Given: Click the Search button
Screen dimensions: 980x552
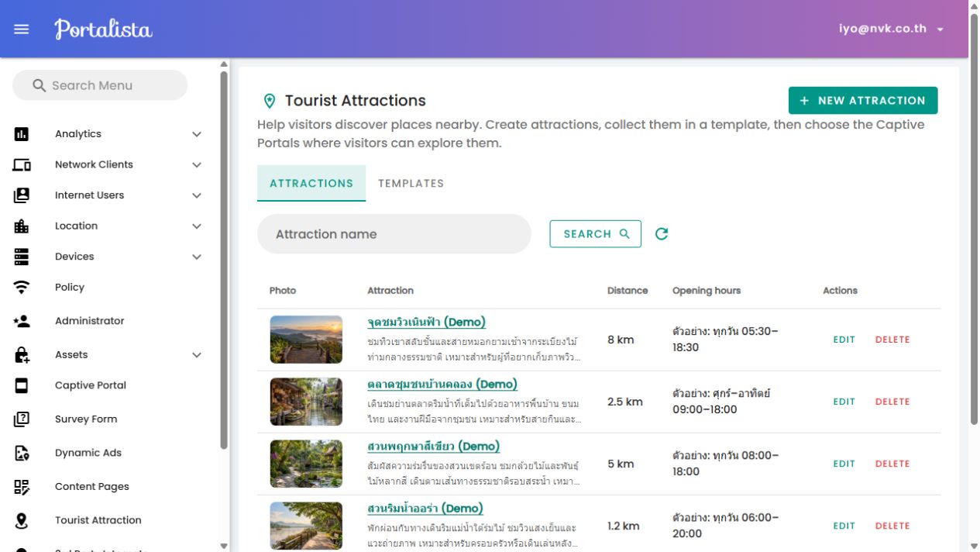Looking at the screenshot, I should click(x=596, y=234).
